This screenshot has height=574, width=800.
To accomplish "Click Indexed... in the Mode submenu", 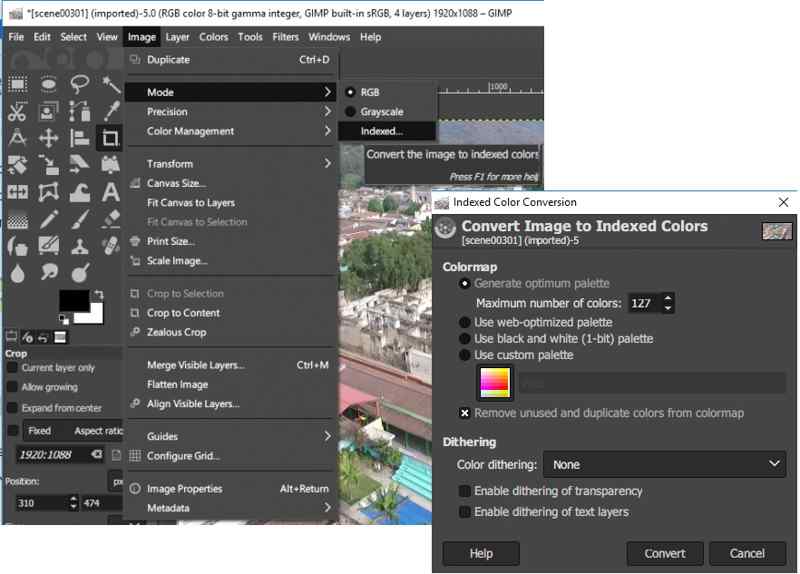I will pyautogui.click(x=382, y=131).
